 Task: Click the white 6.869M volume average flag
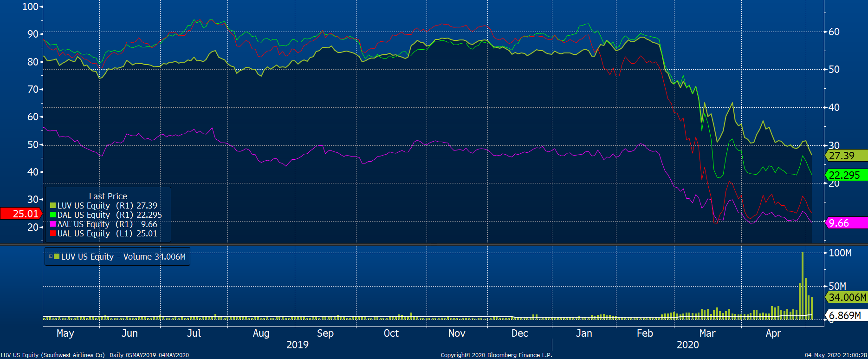point(846,315)
